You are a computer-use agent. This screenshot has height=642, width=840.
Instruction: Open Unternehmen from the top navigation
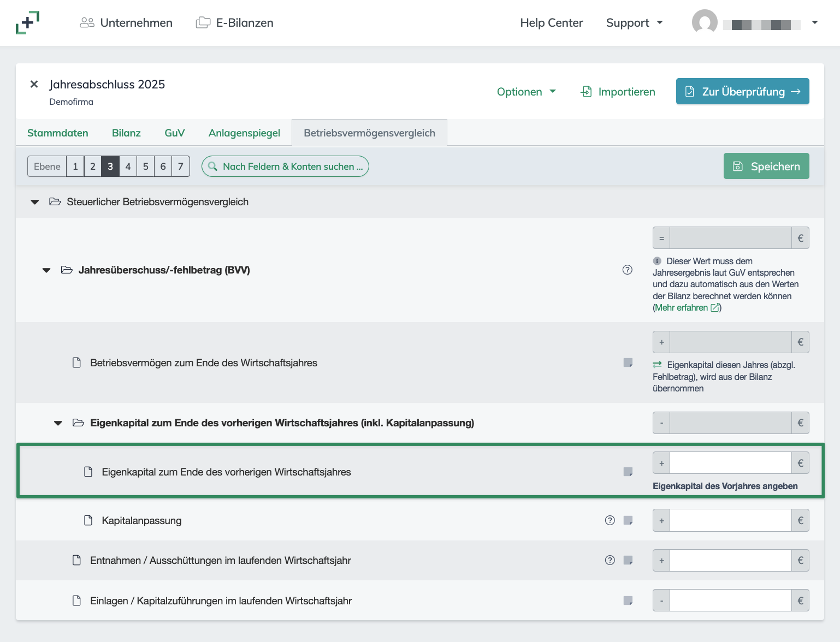coord(126,23)
